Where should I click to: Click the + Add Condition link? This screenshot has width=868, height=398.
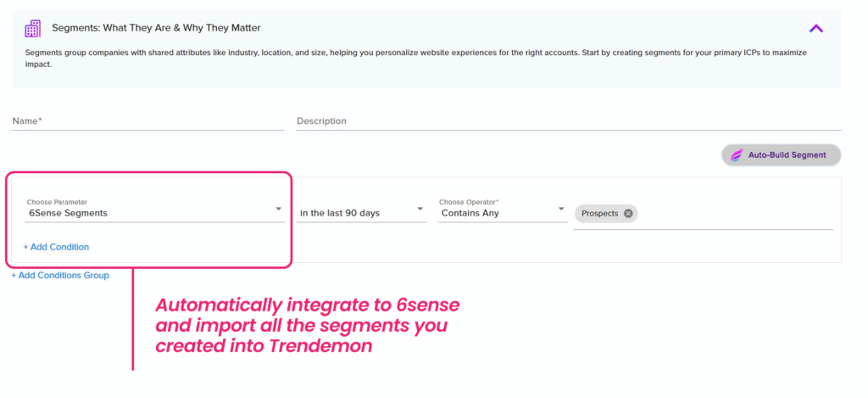[x=56, y=247]
